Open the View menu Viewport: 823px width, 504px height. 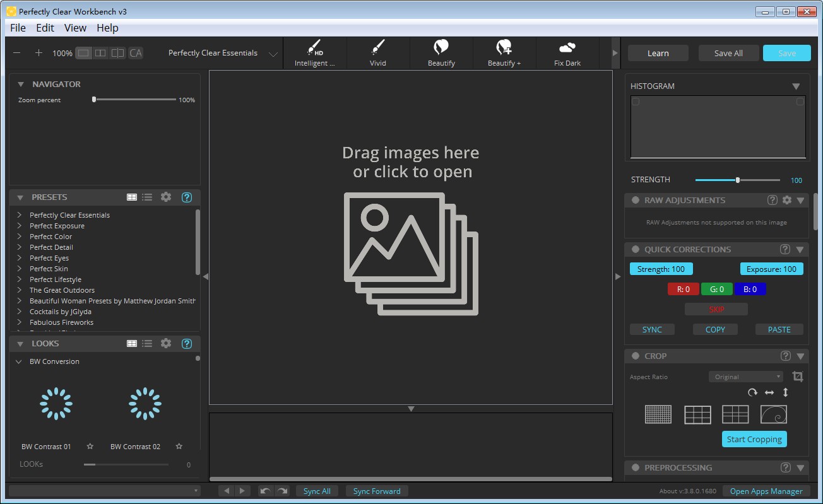pos(75,28)
